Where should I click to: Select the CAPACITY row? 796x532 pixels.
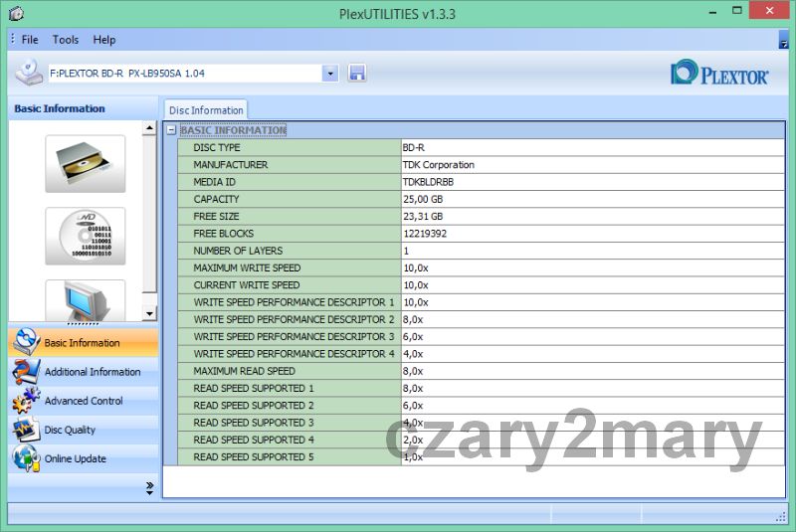(481, 199)
